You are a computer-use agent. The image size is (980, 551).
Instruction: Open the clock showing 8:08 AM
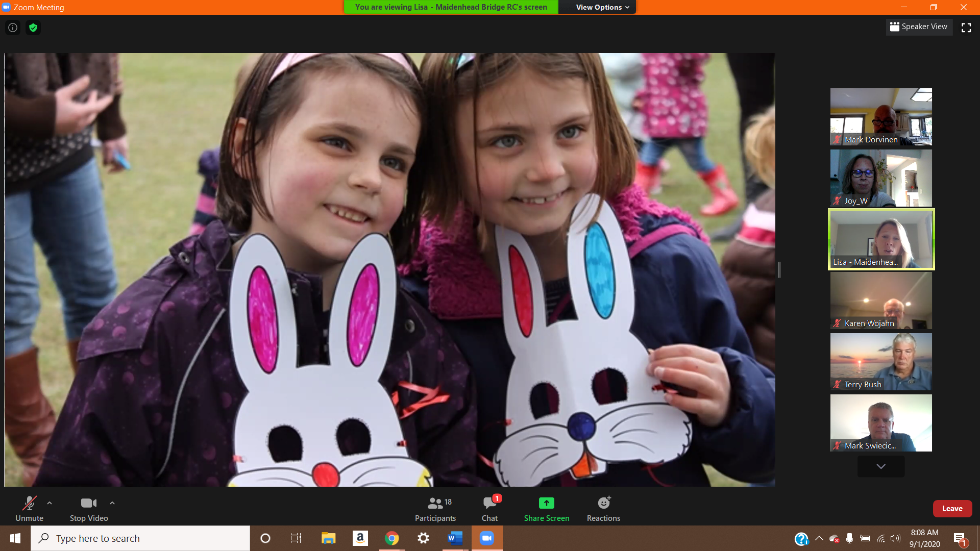[924, 538]
